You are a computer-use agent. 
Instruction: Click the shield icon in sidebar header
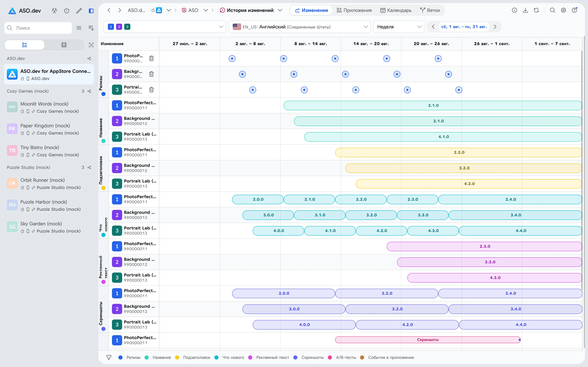click(x=67, y=11)
